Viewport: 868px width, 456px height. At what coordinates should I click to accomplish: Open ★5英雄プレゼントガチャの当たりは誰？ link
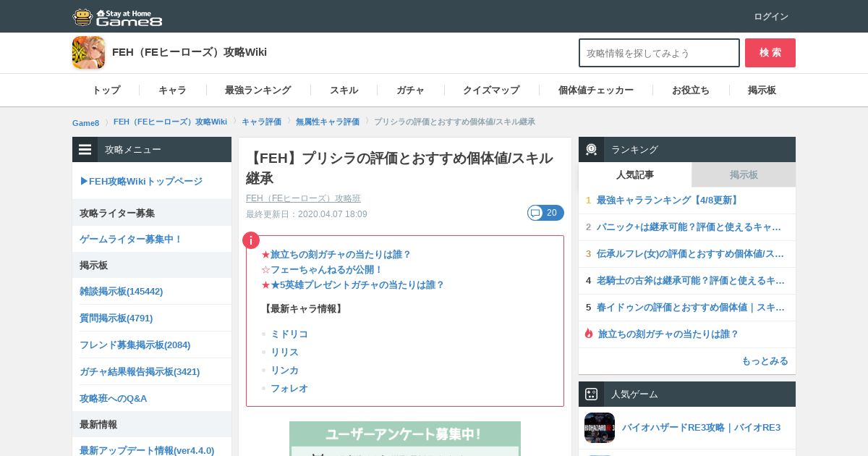coord(357,284)
